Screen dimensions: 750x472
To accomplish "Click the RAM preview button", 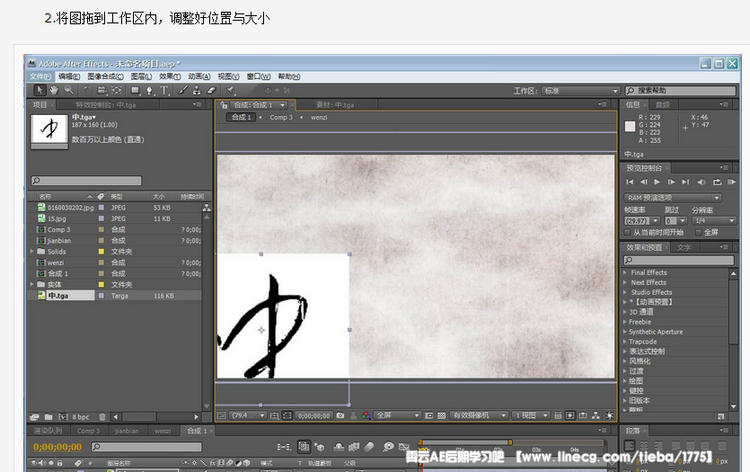I will point(731,182).
